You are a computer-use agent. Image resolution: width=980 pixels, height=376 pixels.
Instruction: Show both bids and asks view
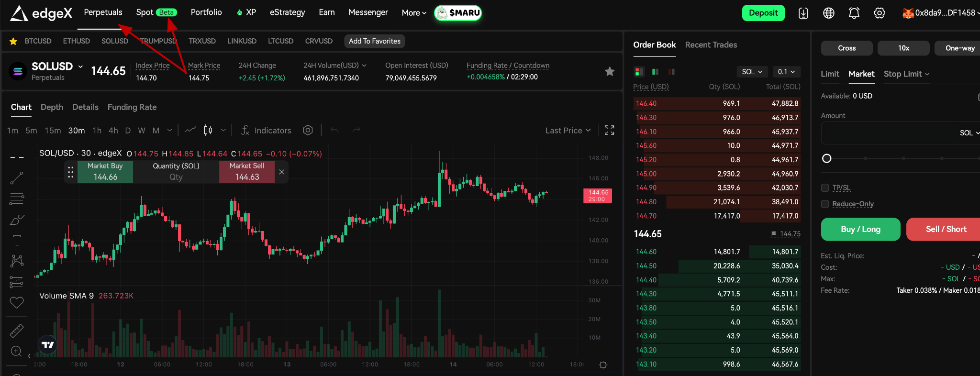[x=639, y=72]
